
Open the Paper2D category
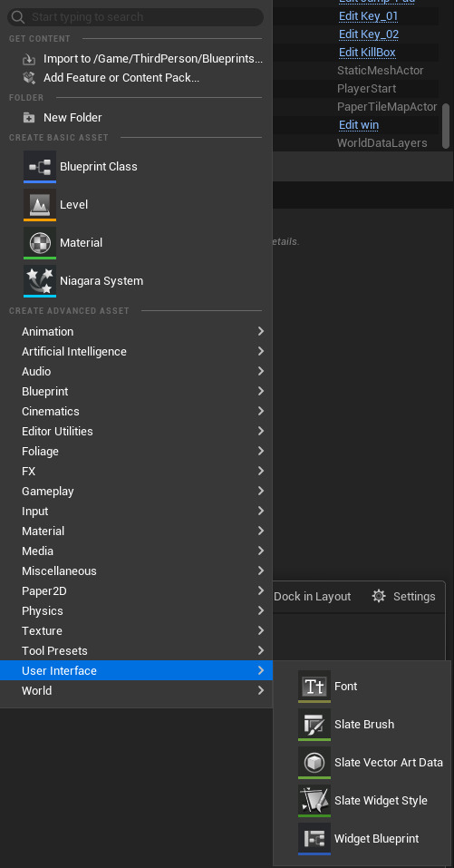[136, 590]
